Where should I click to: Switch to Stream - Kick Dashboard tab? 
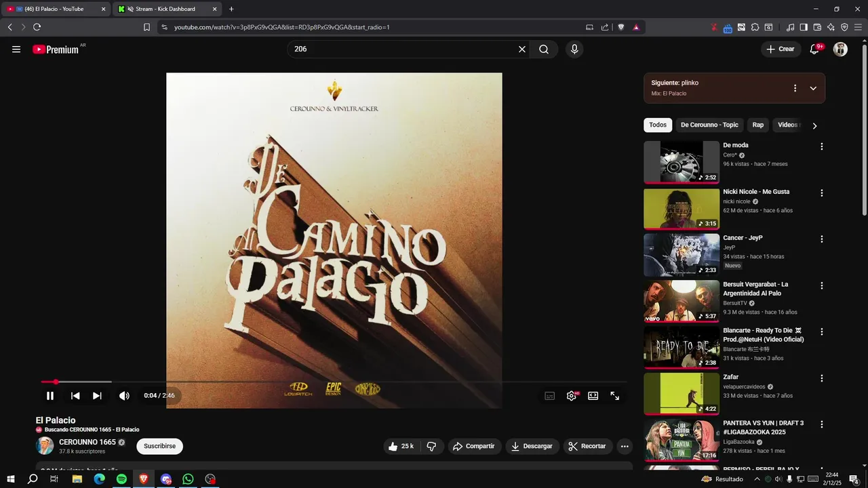(x=167, y=9)
